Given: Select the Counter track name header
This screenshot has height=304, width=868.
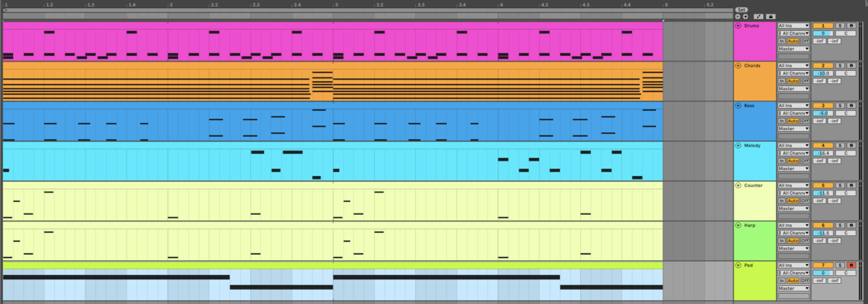Looking at the screenshot, I should (754, 185).
